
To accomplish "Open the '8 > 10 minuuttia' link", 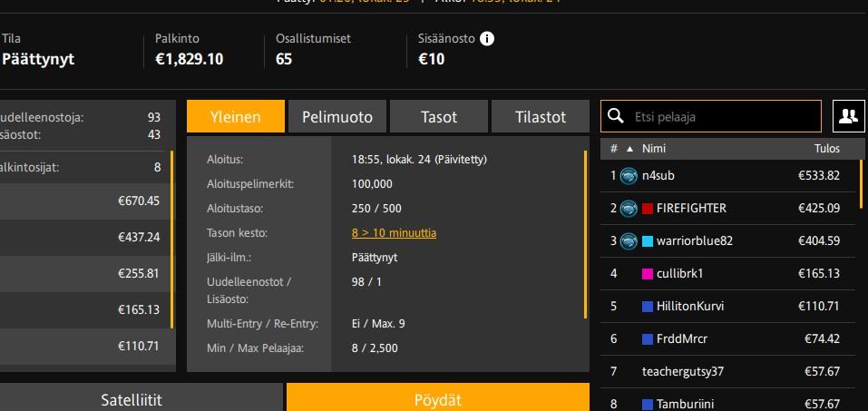I will tap(394, 233).
